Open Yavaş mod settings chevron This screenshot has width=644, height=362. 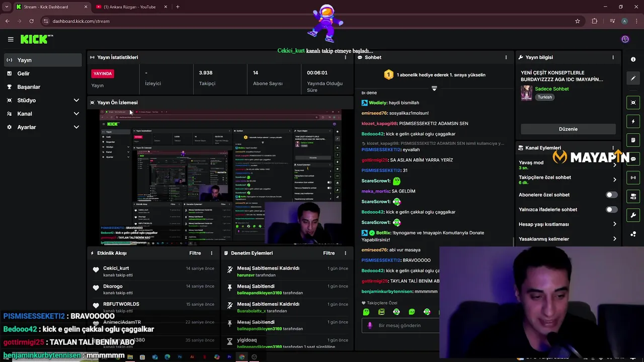pyautogui.click(x=614, y=165)
